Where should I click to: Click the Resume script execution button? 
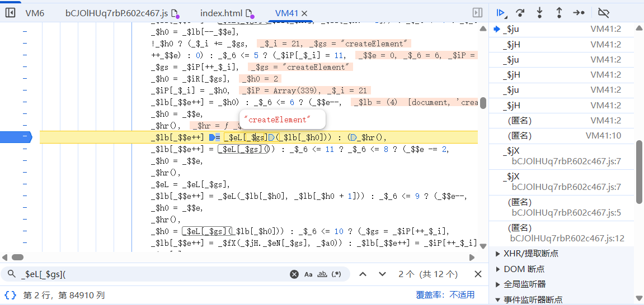pyautogui.click(x=501, y=12)
